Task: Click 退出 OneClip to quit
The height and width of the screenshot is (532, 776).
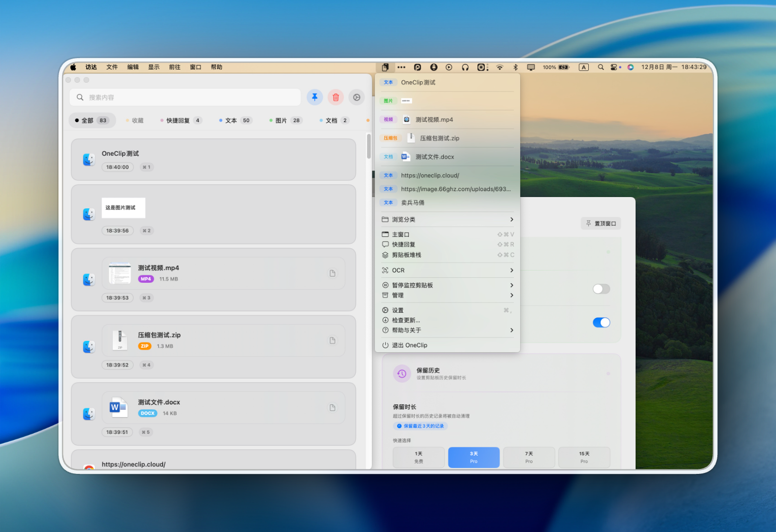Action: 409,345
